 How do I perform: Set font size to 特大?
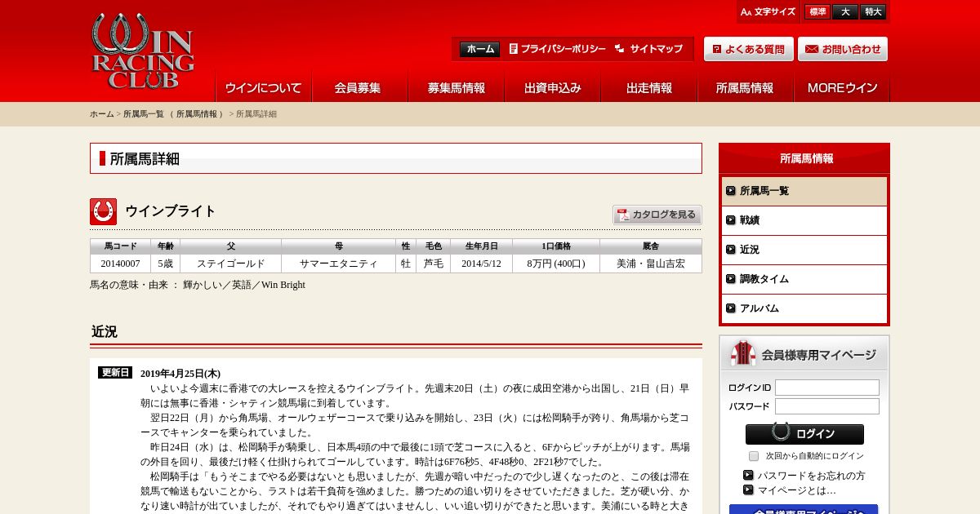(873, 12)
